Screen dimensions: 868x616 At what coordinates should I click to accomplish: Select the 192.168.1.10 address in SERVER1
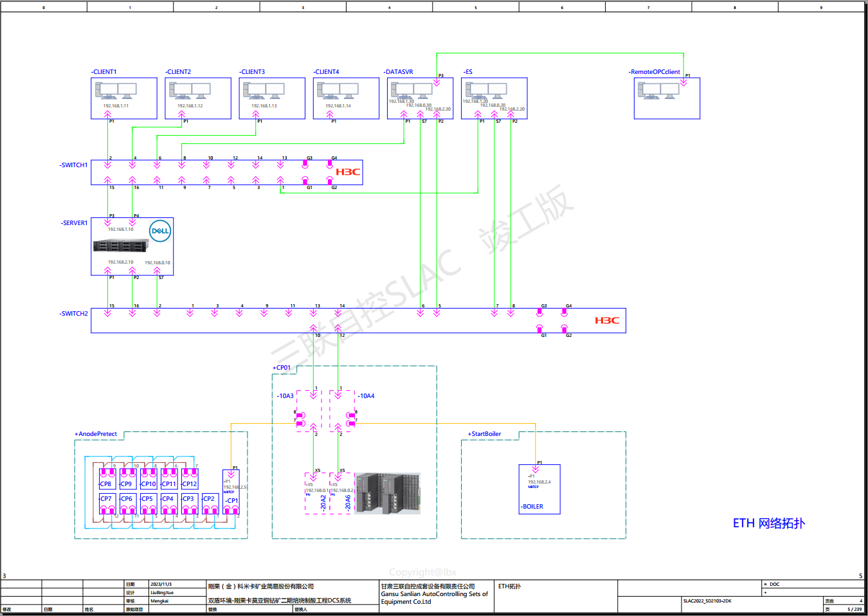121,229
